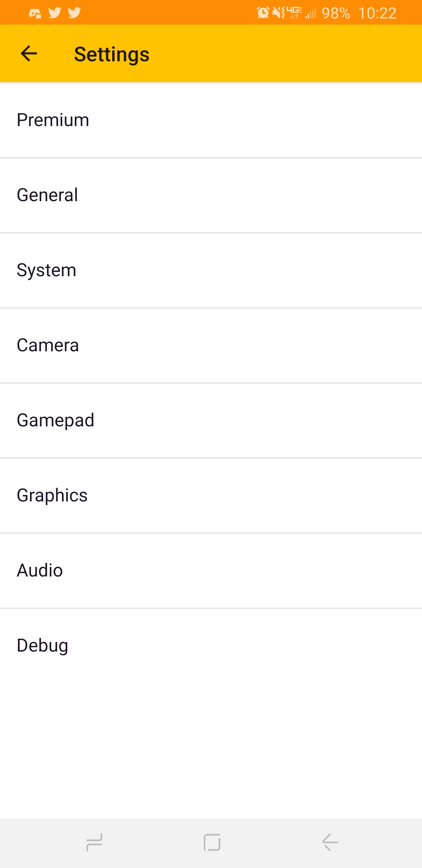Tap the second Twitter notification icon

(x=74, y=13)
